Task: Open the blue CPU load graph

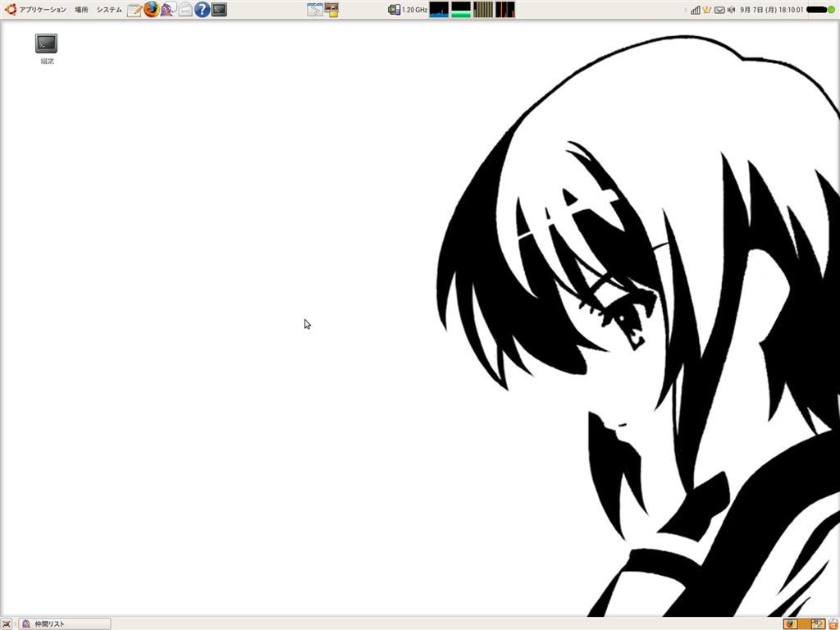Action: [x=439, y=10]
